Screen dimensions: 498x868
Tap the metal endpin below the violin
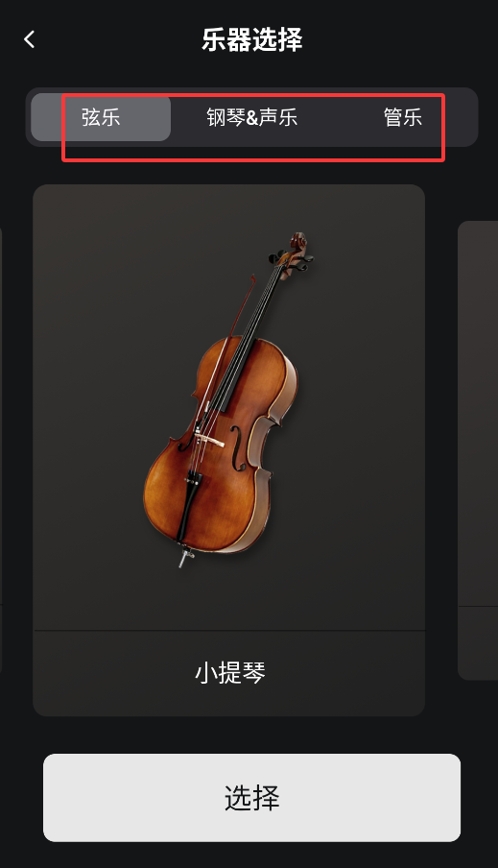(x=183, y=555)
